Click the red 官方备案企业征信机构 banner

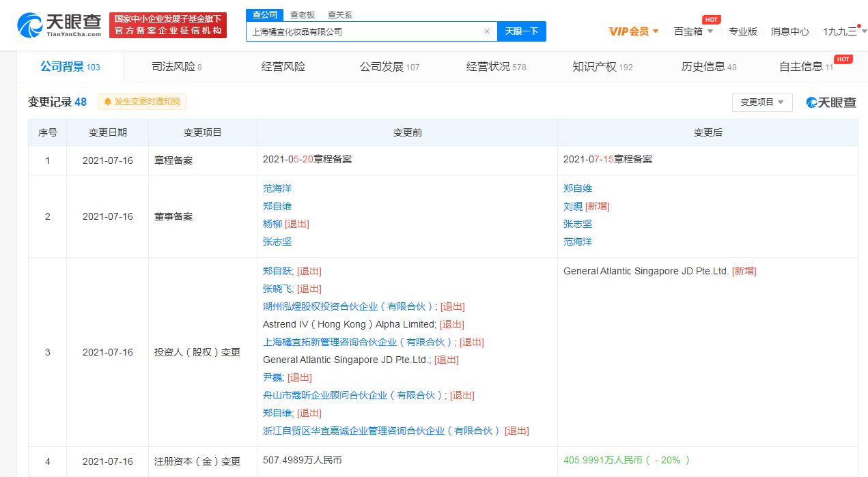168,25
